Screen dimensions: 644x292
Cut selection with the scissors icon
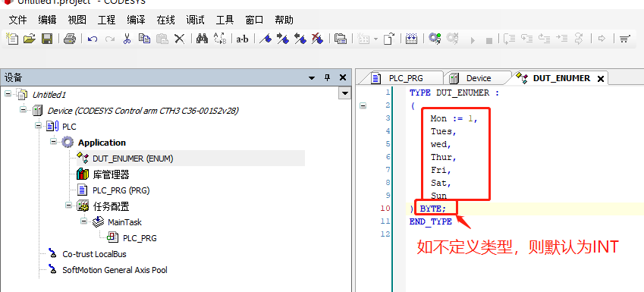pos(127,39)
